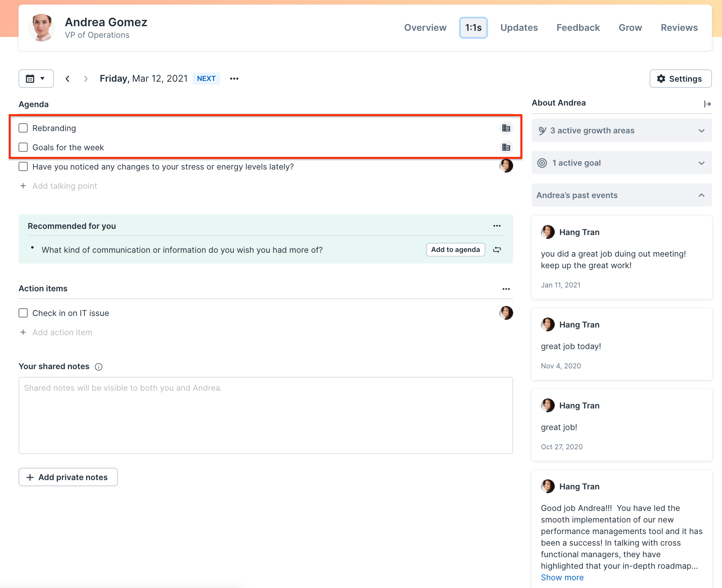The image size is (722, 588).
Task: Click the template icon on Goals for the week
Action: [x=506, y=147]
